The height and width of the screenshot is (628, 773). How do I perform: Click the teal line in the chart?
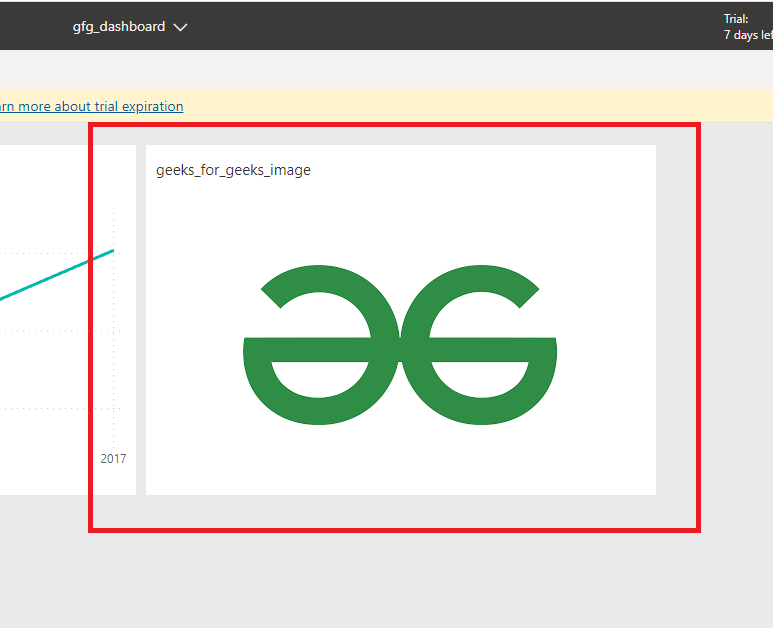click(x=57, y=275)
